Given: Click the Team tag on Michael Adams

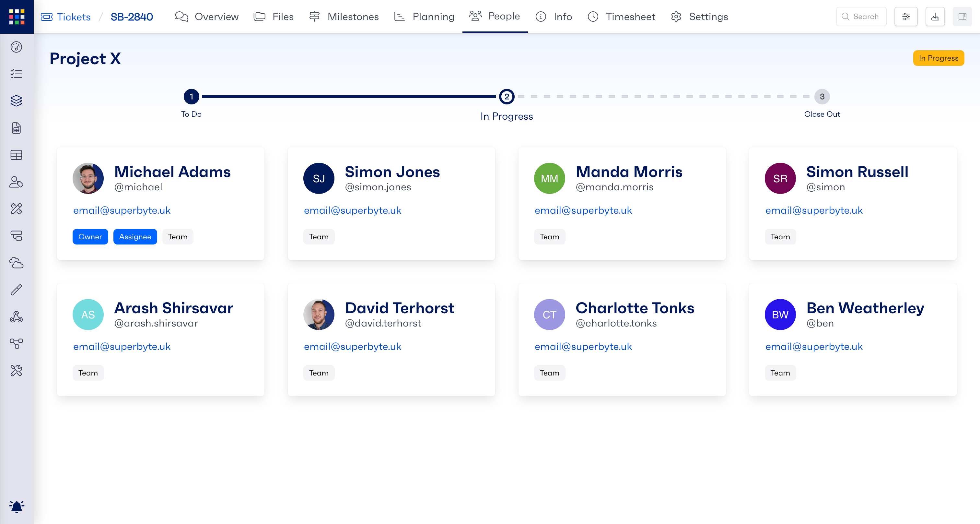Looking at the screenshot, I should (x=178, y=237).
